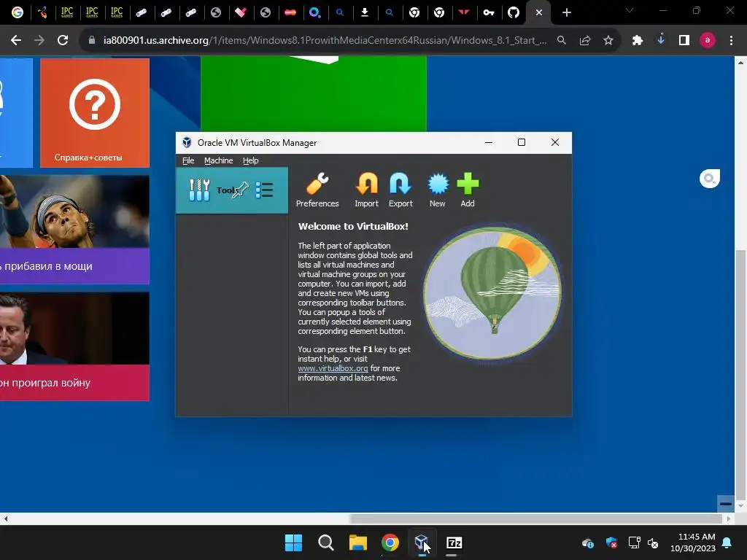Viewport: 747px width, 560px height.
Task: Share this page from address bar
Action: [585, 41]
